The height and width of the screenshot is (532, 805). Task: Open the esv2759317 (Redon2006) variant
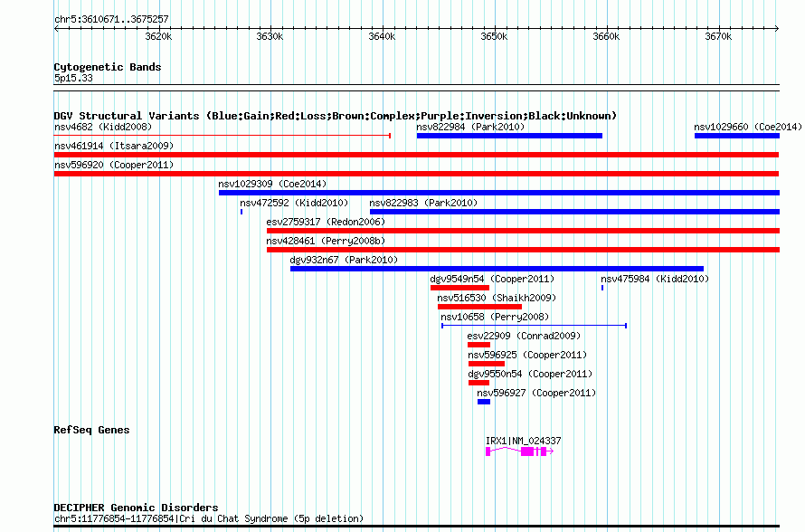pyautogui.click(x=326, y=222)
